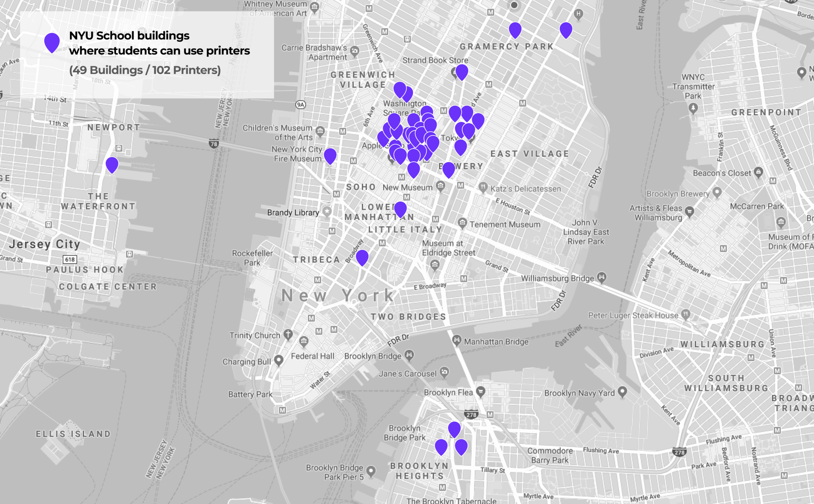Viewport: 814px width, 504px height.
Task: Click the purple pin on the Bowery label
Action: 449,169
